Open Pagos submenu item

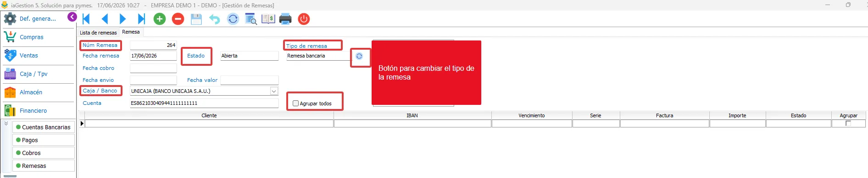point(44,140)
